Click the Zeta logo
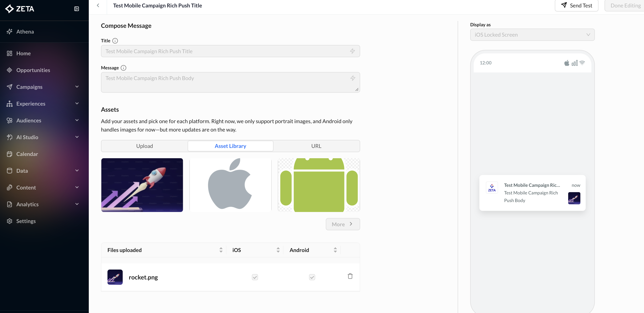Screen dimensions: 644x313 (19, 9)
